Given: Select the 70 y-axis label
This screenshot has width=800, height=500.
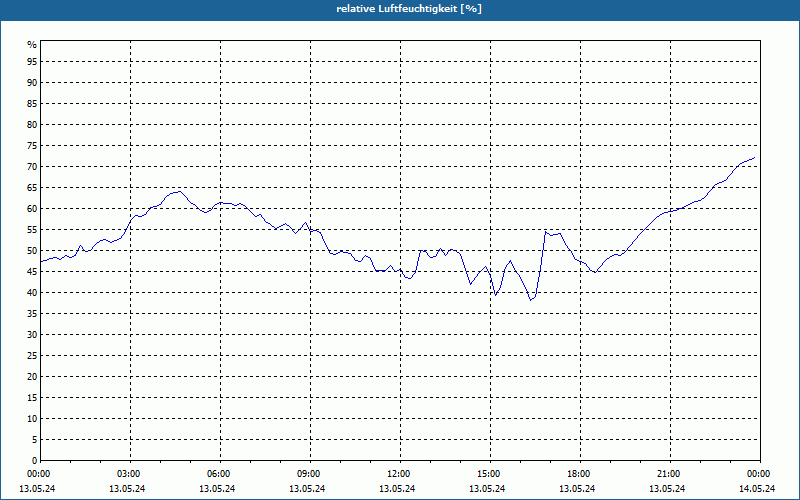Looking at the screenshot, I should [x=32, y=167].
